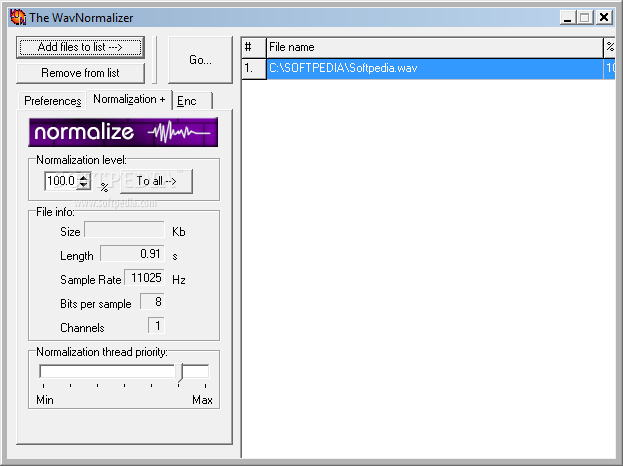Click the Max label of priority slider
The width and height of the screenshot is (623, 466).
pyautogui.click(x=202, y=400)
